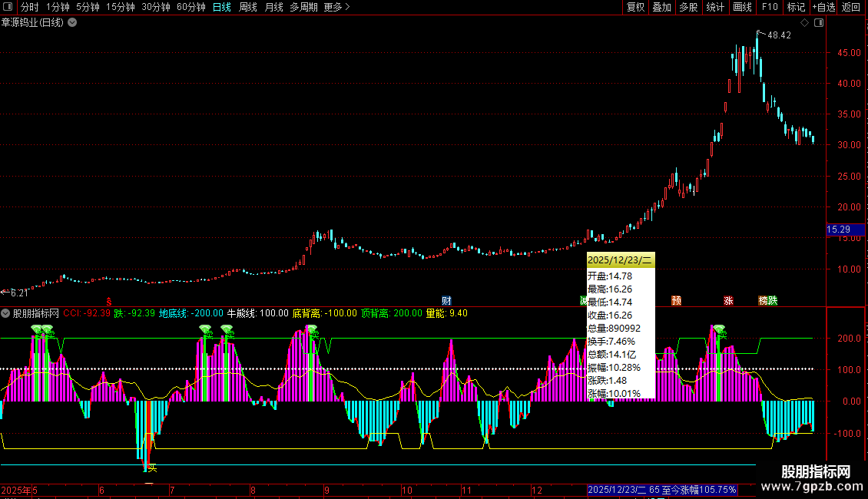Click the month 12 time axis marker

pyautogui.click(x=536, y=490)
